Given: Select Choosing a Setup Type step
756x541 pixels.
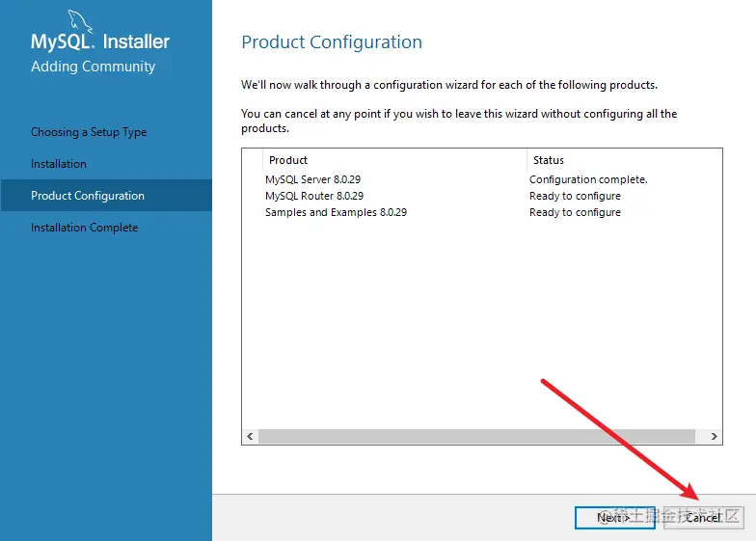Looking at the screenshot, I should point(89,132).
